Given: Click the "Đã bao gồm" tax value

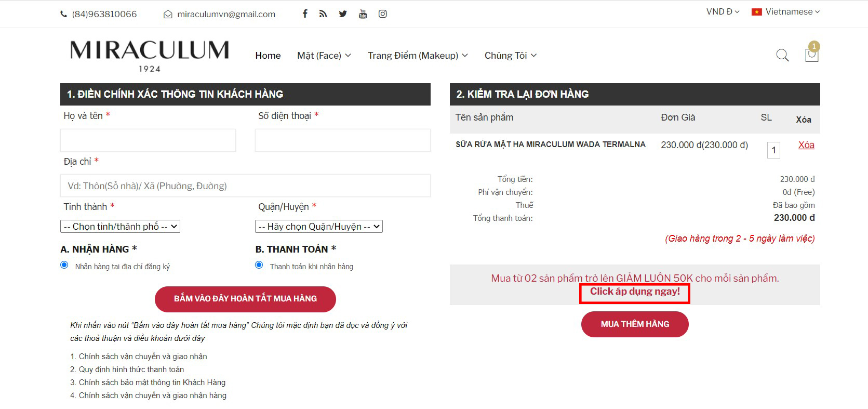Looking at the screenshot, I should (x=794, y=205).
